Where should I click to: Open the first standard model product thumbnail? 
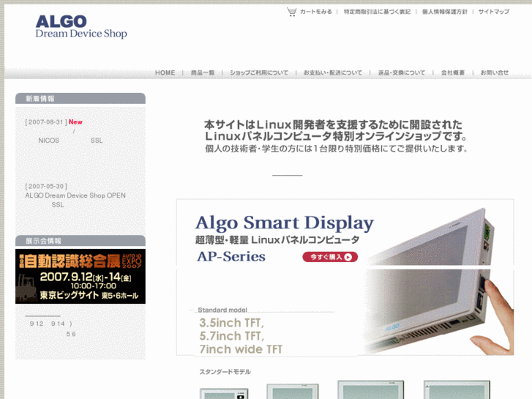(224, 393)
